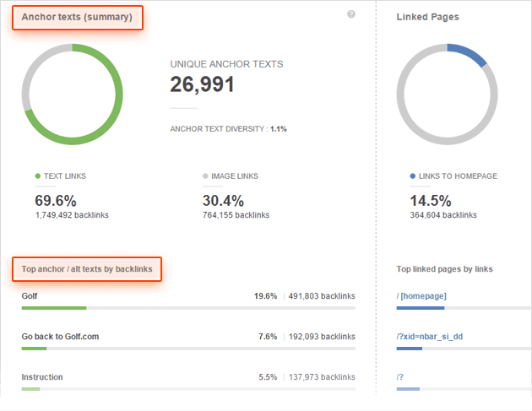The height and width of the screenshot is (411, 532).
Task: Open the / [homepage] linked page
Action: click(421, 295)
